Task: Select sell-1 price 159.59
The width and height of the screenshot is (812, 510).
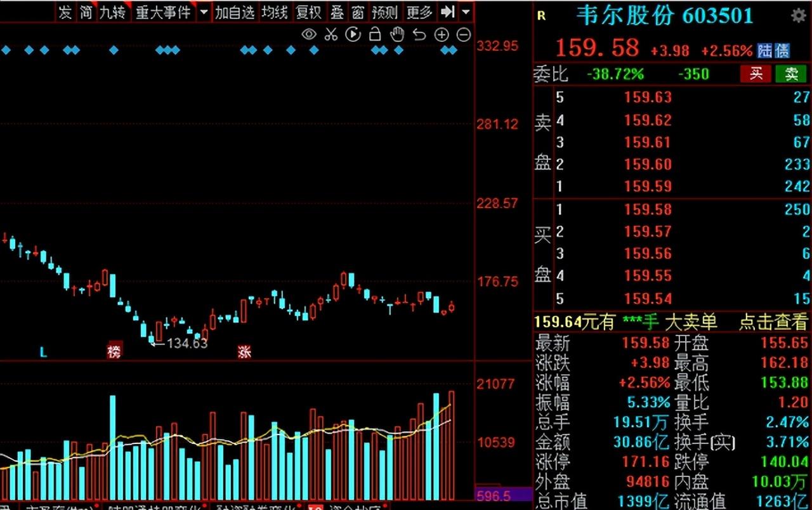Action: tap(648, 187)
